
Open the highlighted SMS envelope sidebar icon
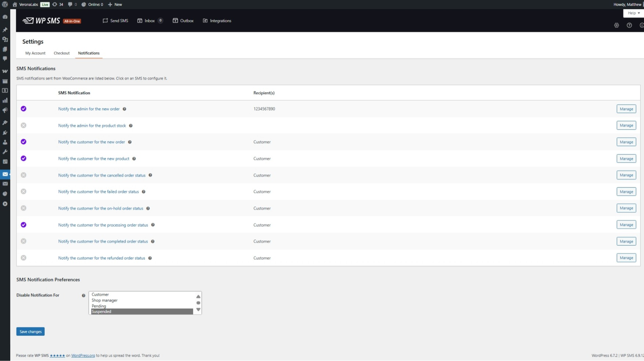(5, 174)
